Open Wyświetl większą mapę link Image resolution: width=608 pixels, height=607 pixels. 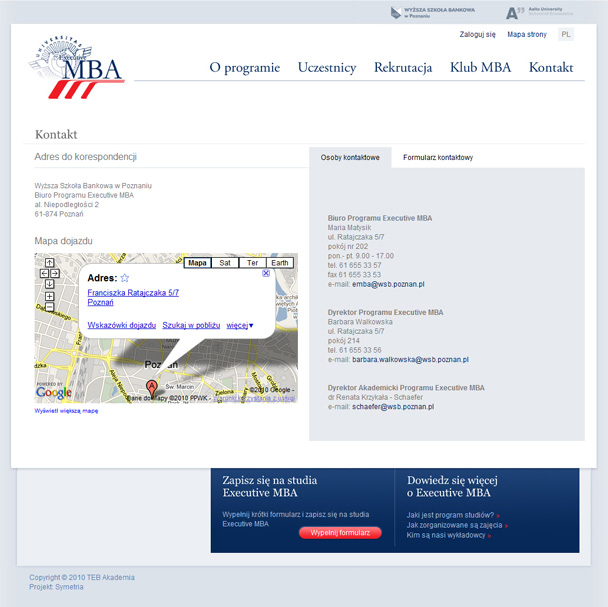pyautogui.click(x=66, y=411)
